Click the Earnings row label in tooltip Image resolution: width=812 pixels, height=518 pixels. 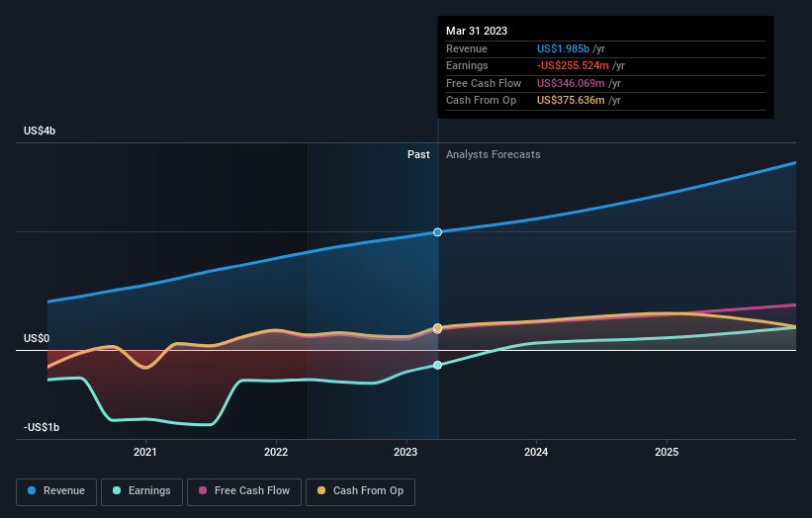(467, 65)
